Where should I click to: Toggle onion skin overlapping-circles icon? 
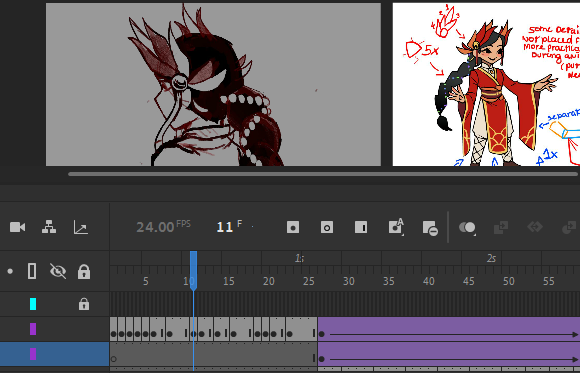[x=467, y=227]
